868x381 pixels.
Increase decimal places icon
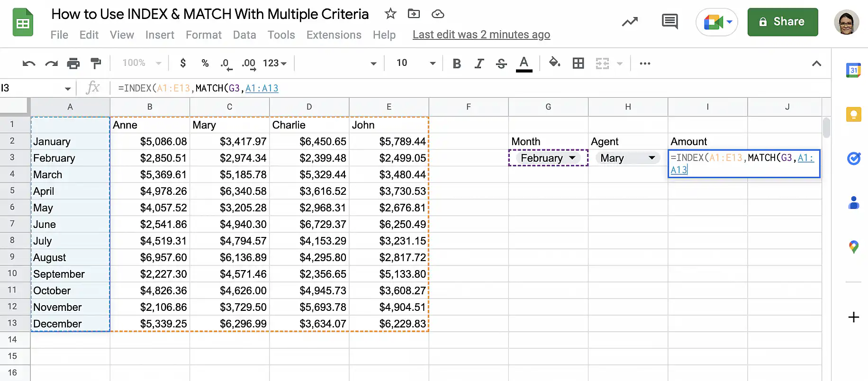(x=249, y=64)
